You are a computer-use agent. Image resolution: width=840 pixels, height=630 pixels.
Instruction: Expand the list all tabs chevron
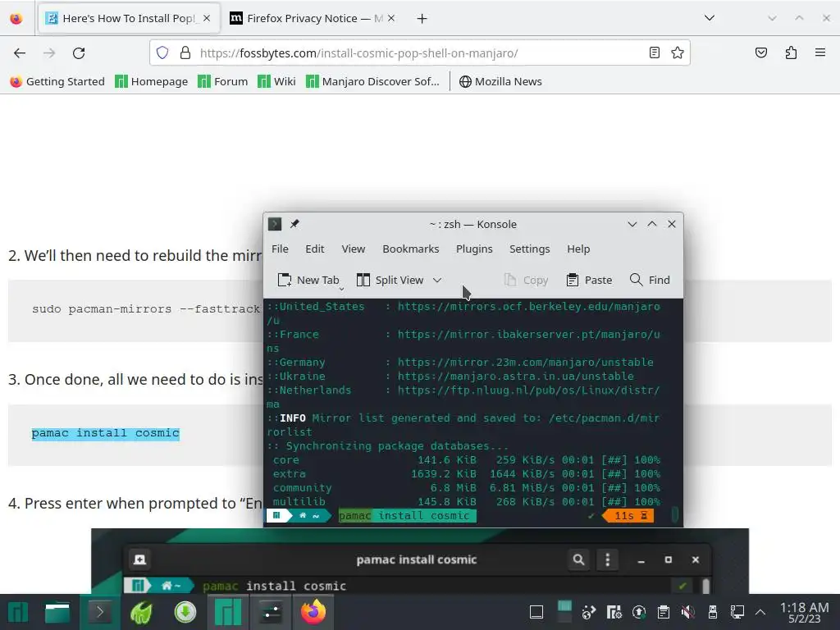(x=710, y=18)
